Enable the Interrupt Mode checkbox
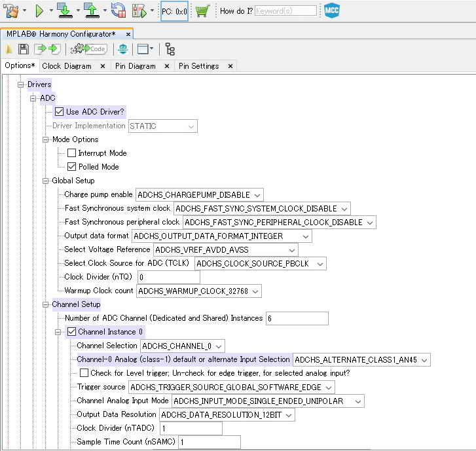 [71, 153]
